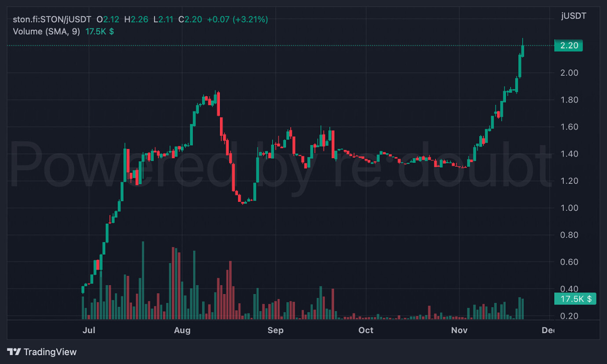
Task: Click the 2.00 price axis label
Action: [569, 73]
